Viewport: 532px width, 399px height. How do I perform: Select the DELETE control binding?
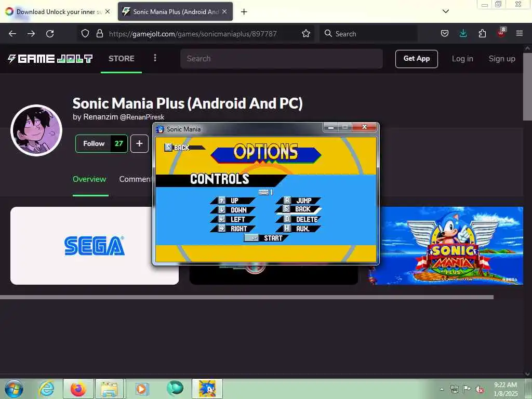click(298, 220)
